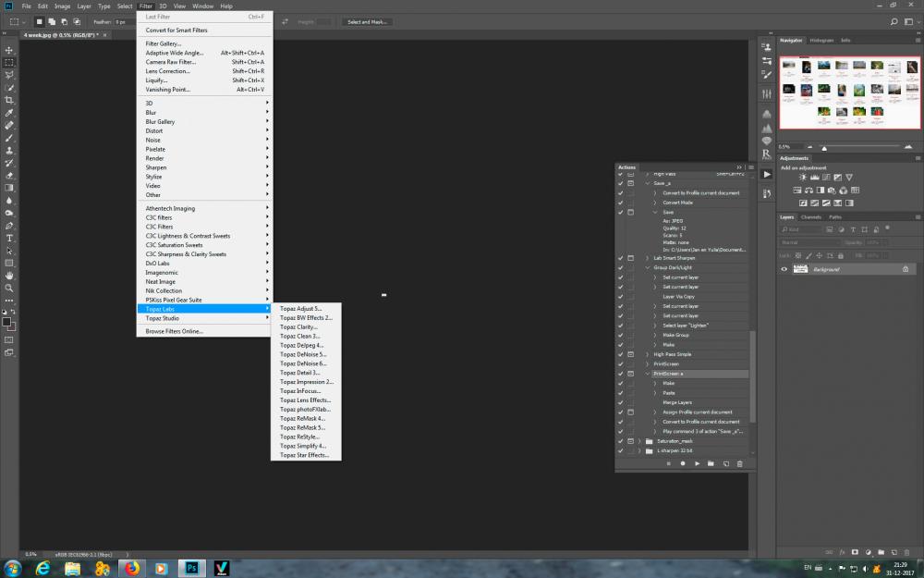
Task: Hide the Background layer
Action: 784,269
